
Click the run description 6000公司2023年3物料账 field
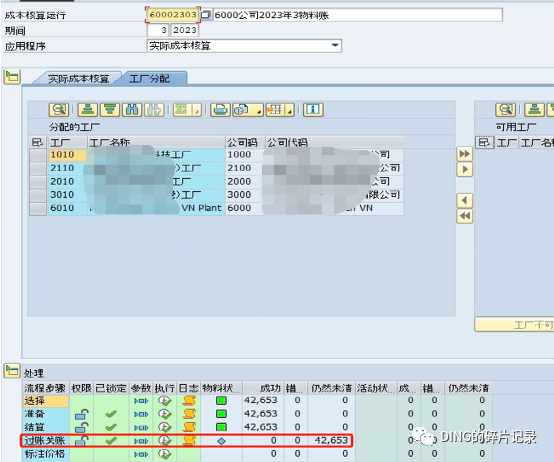[x=357, y=15]
